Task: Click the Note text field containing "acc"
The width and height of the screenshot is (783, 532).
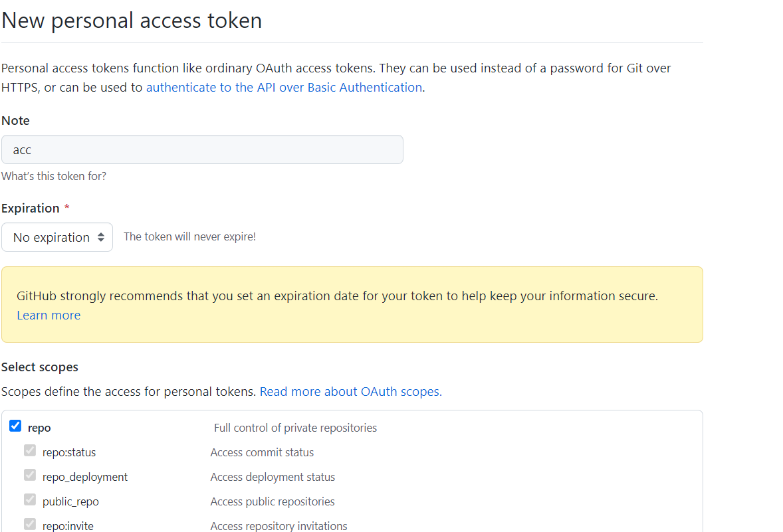Action: coord(202,149)
